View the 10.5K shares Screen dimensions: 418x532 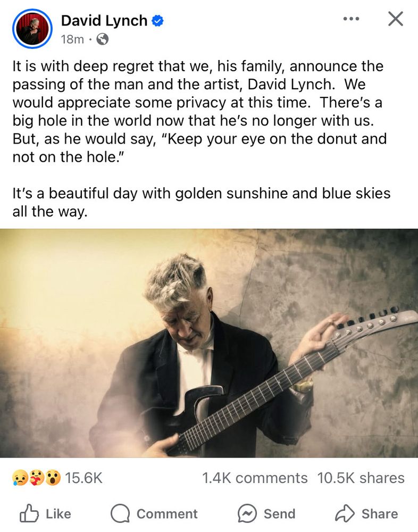point(361,478)
